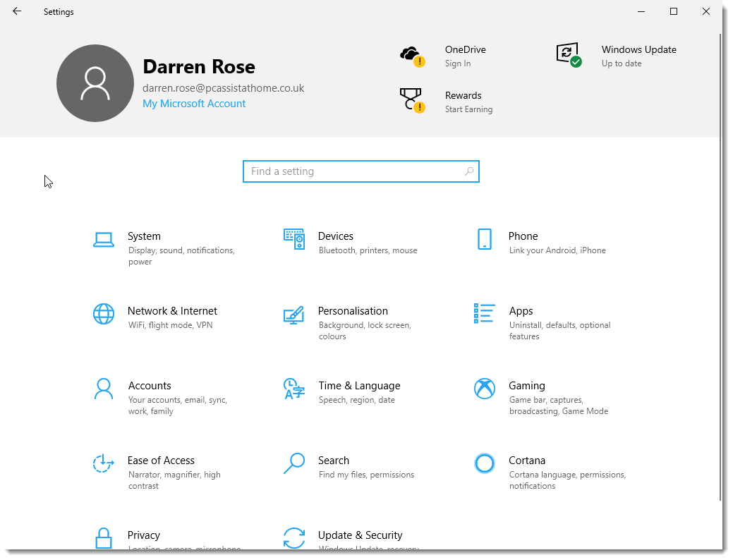
Task: Select the Time & Language icon
Action: 293,389
